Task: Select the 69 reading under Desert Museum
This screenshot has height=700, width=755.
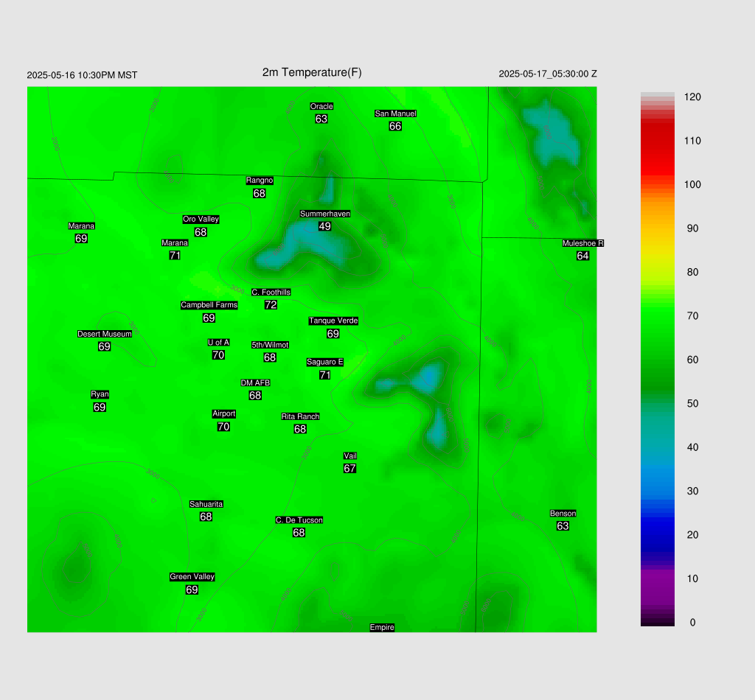Action: click(x=104, y=346)
